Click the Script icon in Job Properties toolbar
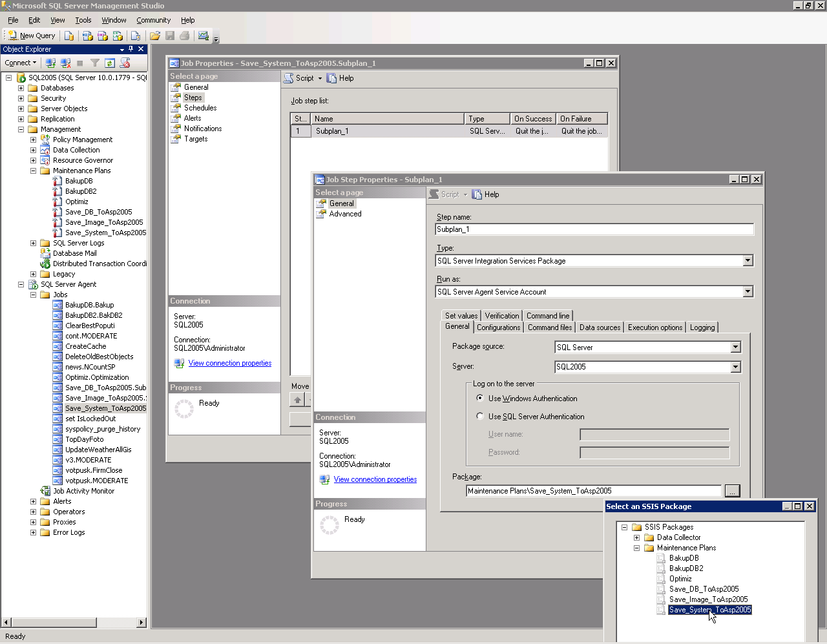This screenshot has height=644, width=827. coord(289,78)
